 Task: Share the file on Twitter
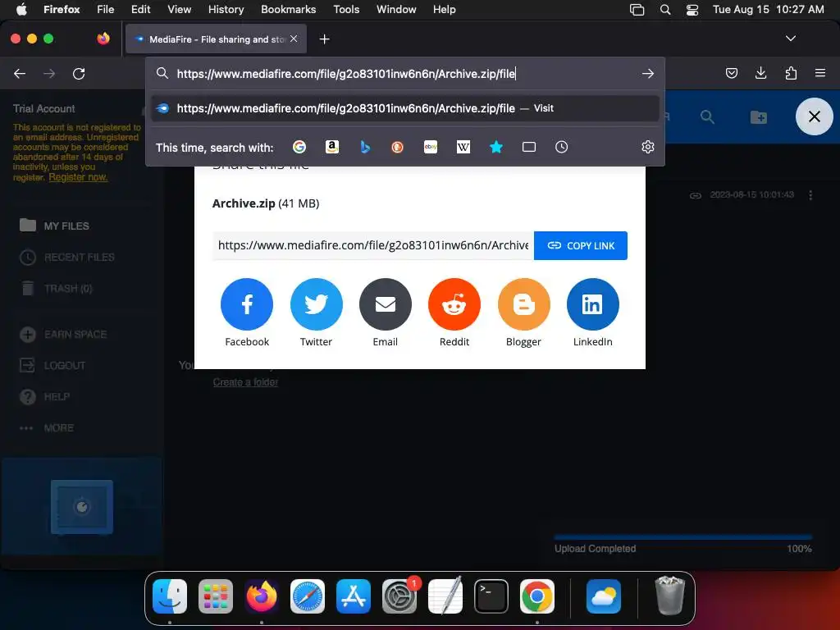[x=316, y=304]
